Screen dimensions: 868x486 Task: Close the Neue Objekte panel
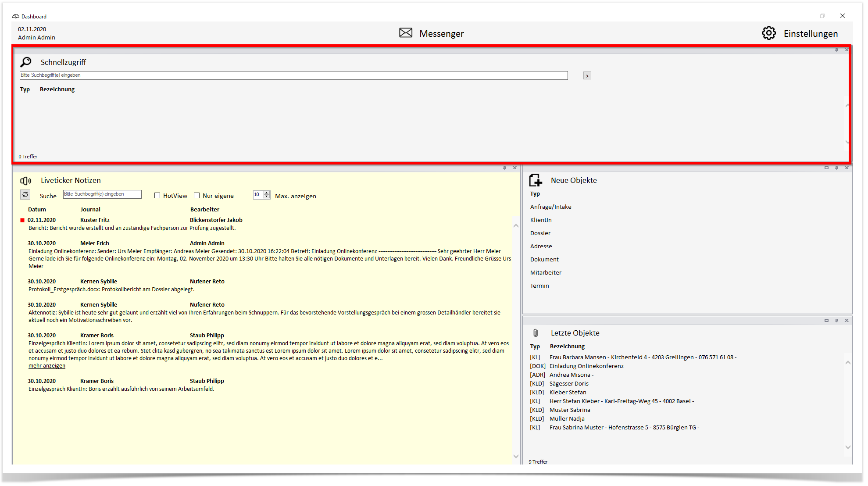coord(847,168)
